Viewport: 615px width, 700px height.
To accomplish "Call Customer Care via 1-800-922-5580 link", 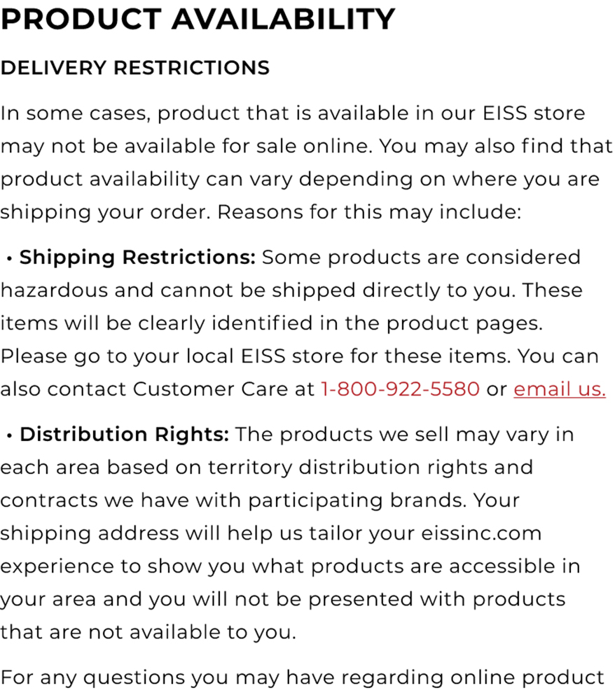I will (x=400, y=388).
